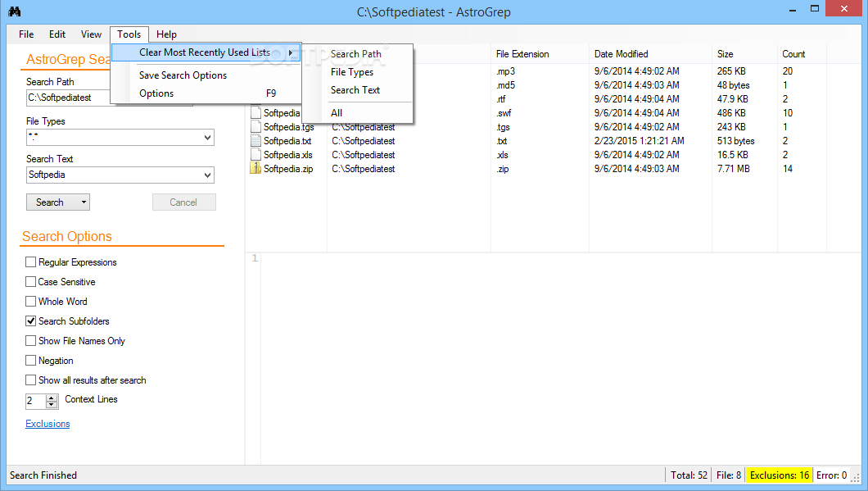Image resolution: width=868 pixels, height=491 pixels.
Task: Select the Softpedia.zip file icon
Action: click(255, 169)
